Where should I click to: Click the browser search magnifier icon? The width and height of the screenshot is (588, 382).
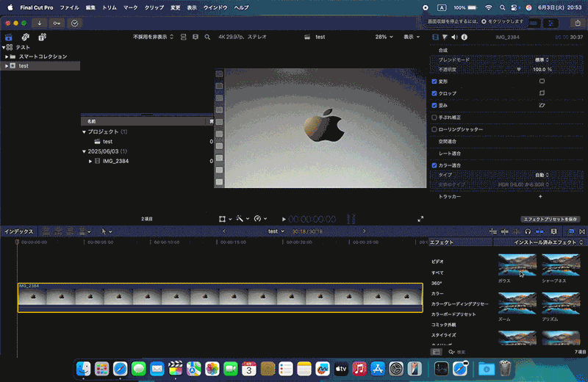tap(208, 37)
